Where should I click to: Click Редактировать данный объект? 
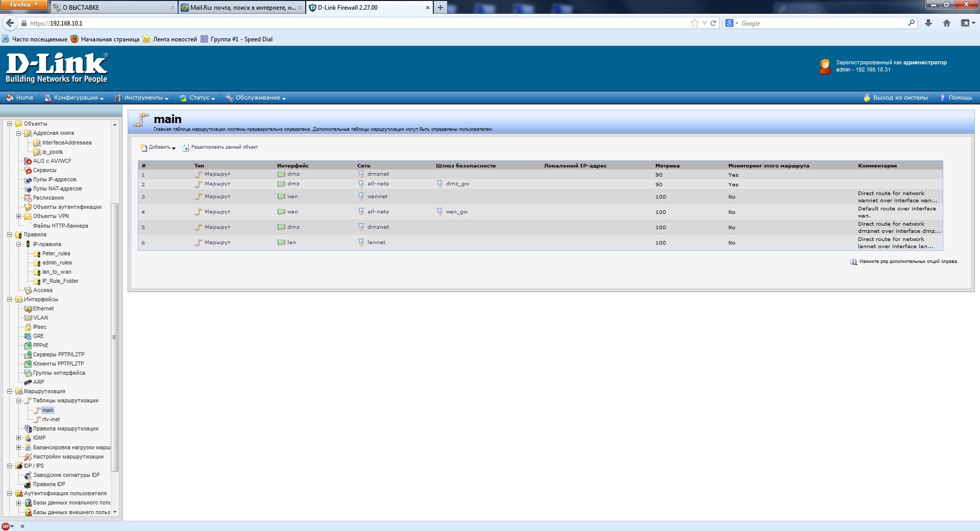[220, 148]
